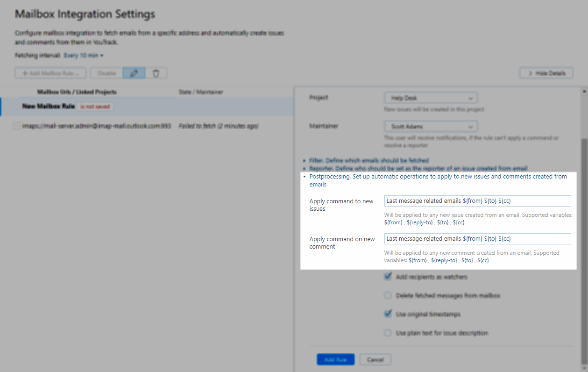Open the Project dropdown showing Help Desk
588x372 pixels.
[431, 98]
